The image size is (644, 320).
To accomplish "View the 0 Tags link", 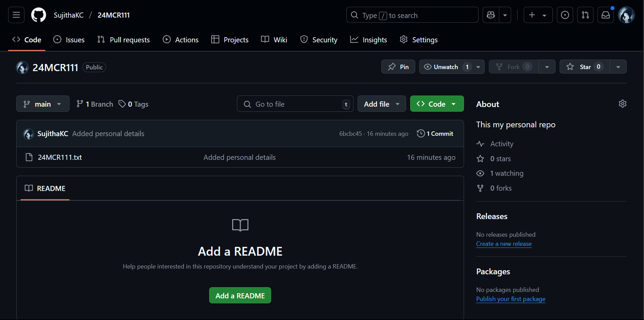I will (x=134, y=104).
